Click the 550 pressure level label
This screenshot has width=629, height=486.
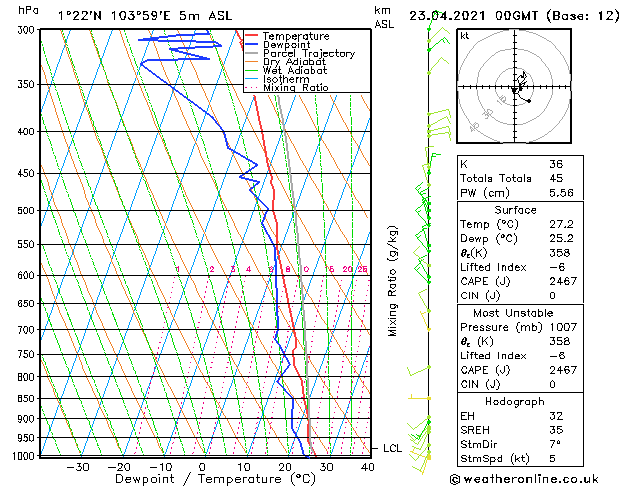28,244
